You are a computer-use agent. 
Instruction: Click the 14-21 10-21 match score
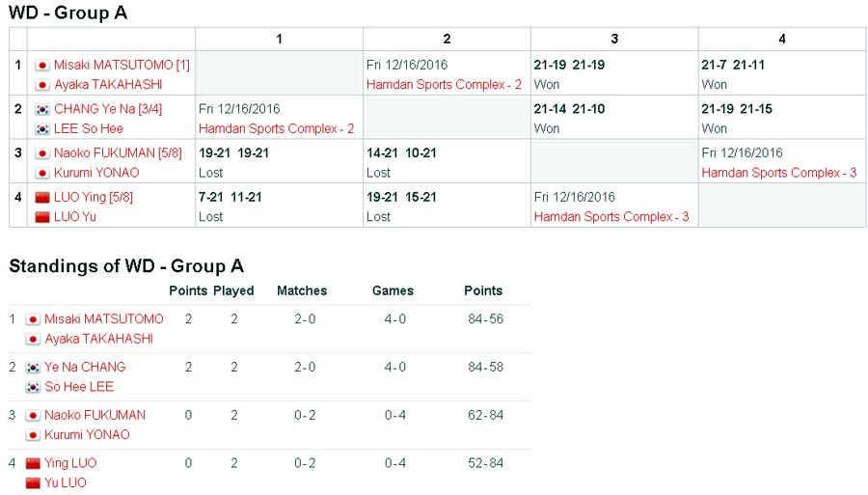[401, 152]
